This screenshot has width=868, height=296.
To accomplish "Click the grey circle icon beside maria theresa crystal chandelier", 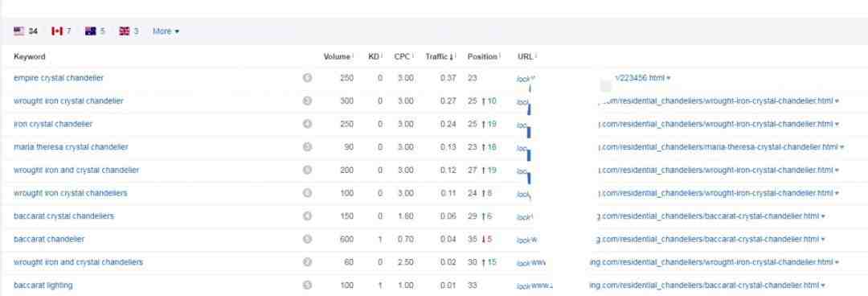I will coord(307,147).
